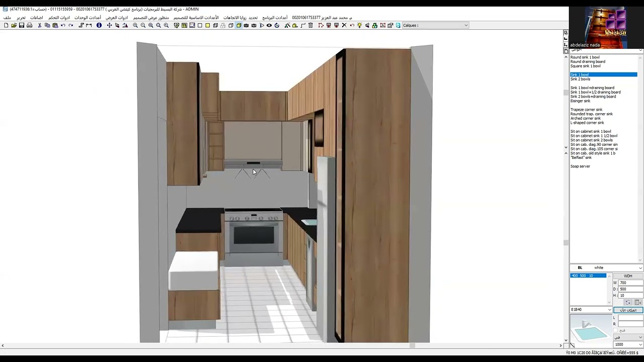
Task: Open the تحرير menu
Action: point(21,18)
